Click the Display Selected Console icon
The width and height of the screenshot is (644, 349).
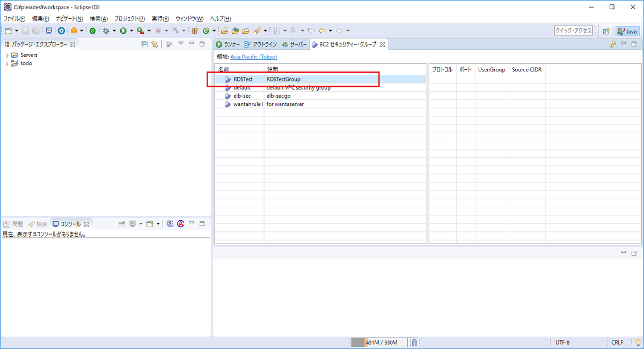pyautogui.click(x=133, y=223)
